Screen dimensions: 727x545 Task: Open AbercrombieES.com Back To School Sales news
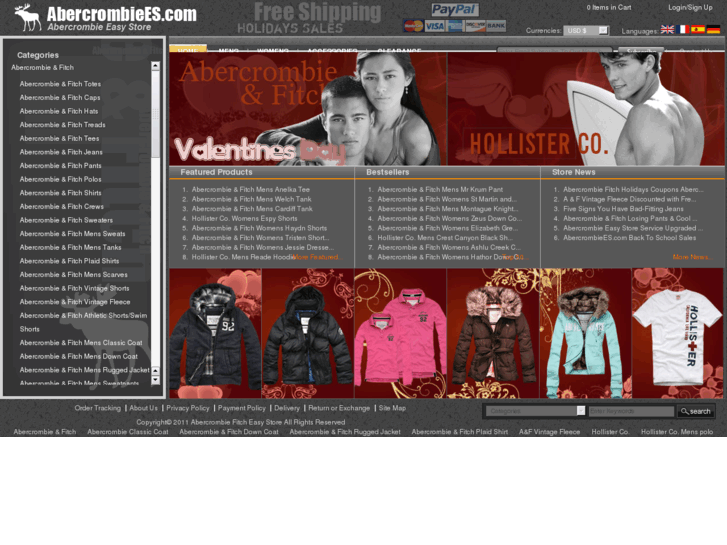click(x=630, y=237)
